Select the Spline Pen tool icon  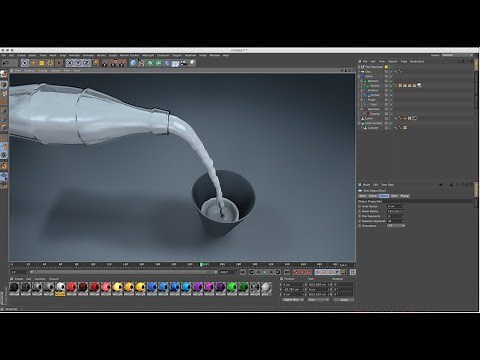pos(141,63)
